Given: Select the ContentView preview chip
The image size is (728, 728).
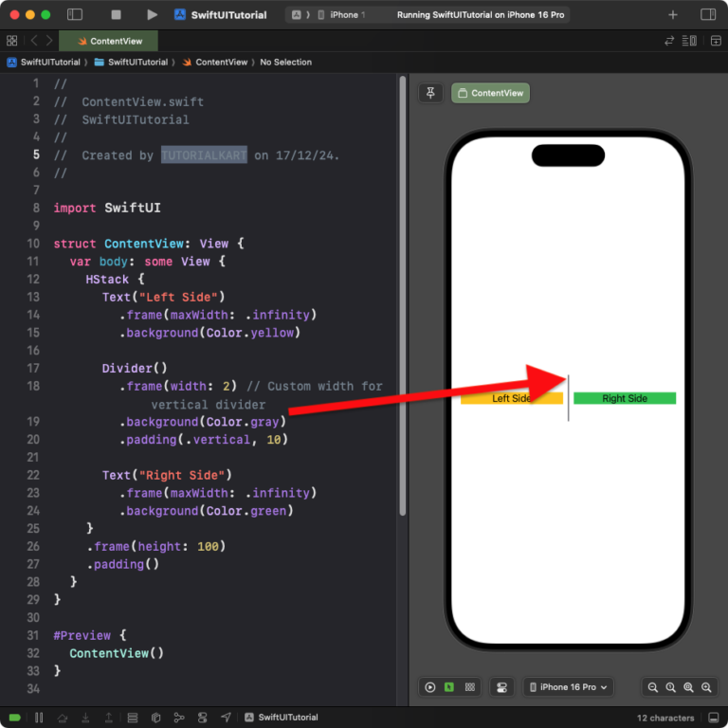Looking at the screenshot, I should (490, 93).
